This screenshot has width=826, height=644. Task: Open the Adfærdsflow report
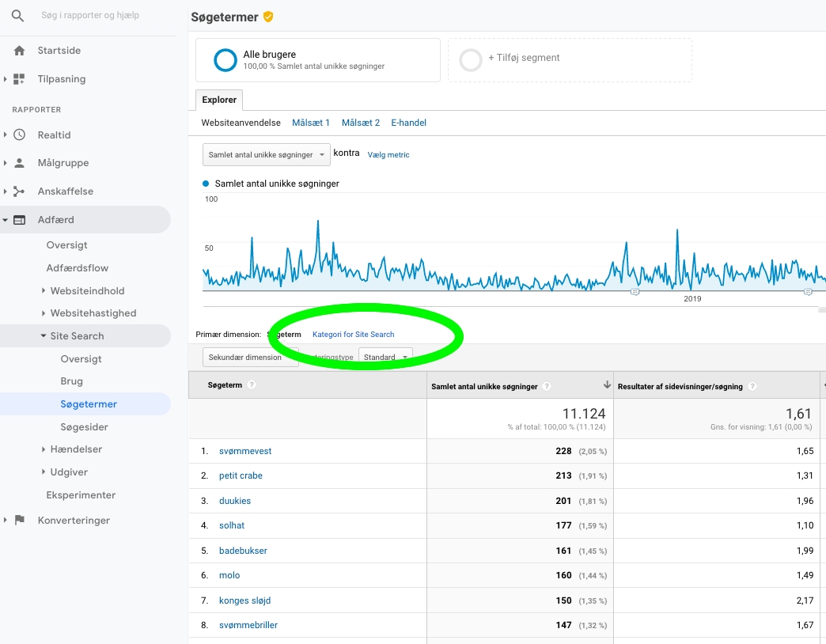click(x=78, y=268)
